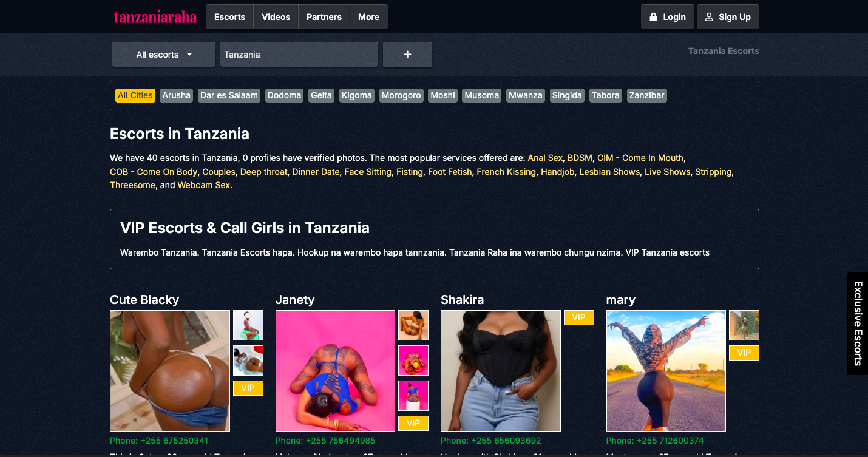Click the "Tanzania Escorts" link top right

pyautogui.click(x=724, y=51)
